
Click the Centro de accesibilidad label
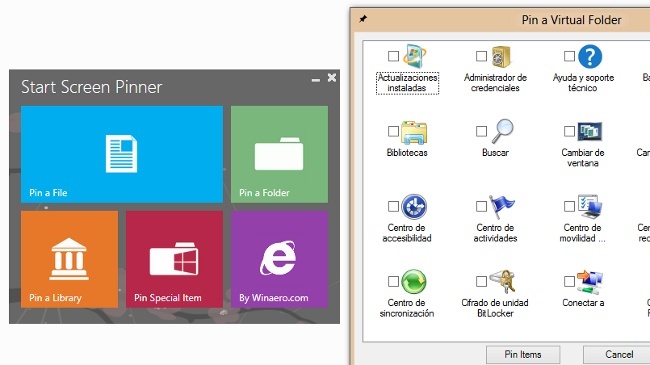pyautogui.click(x=407, y=233)
